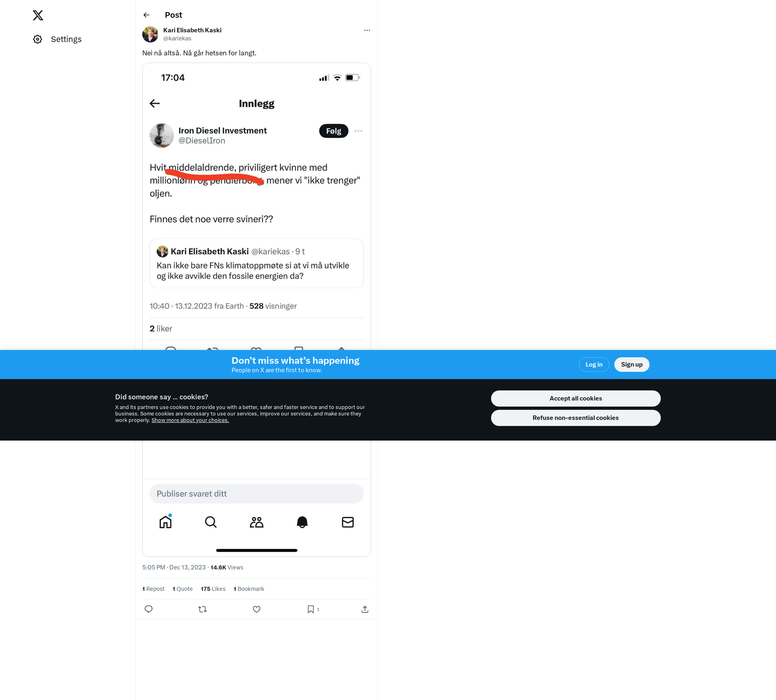Click the share icon under post
Screen dimensions: 776x700
coord(365,609)
